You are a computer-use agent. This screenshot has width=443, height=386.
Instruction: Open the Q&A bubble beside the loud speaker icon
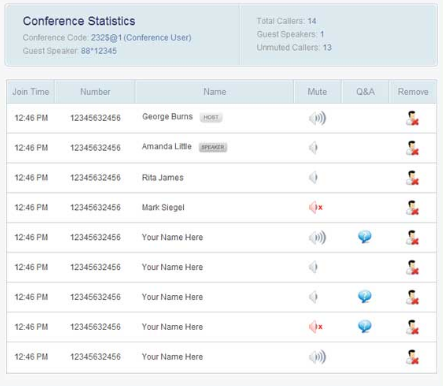(x=365, y=237)
